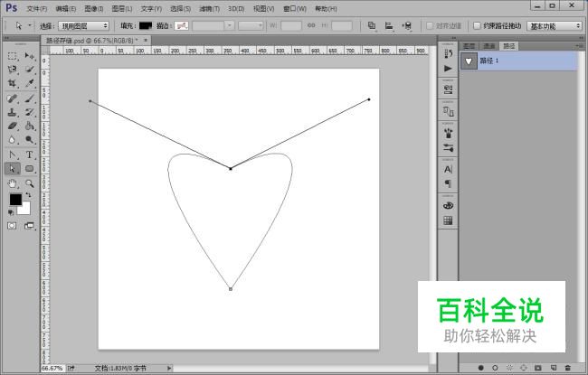Screen dimensions: 588x375
Task: Open the 文件(F) menu
Action: pos(37,8)
